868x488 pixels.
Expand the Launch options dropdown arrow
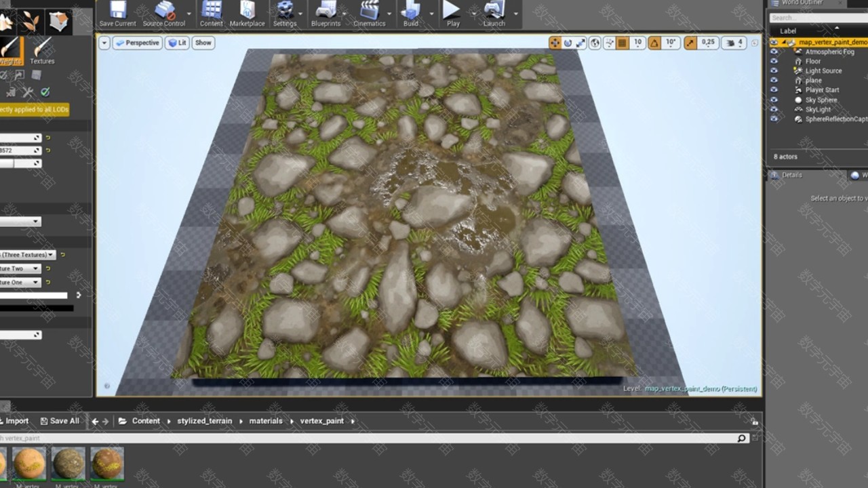pos(515,14)
